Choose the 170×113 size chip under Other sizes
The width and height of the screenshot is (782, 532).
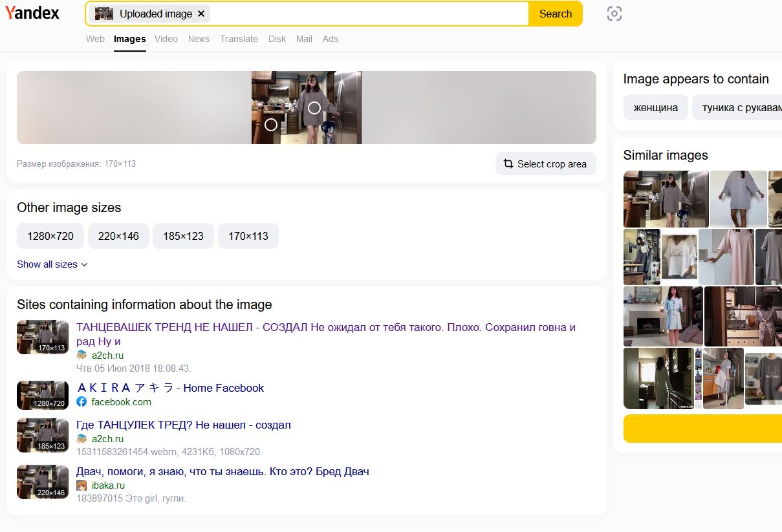(x=248, y=236)
